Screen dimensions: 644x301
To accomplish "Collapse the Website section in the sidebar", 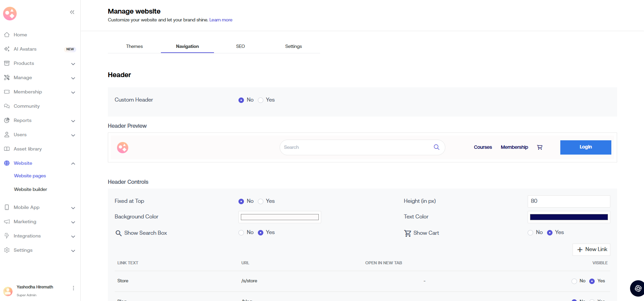I will coord(73,163).
